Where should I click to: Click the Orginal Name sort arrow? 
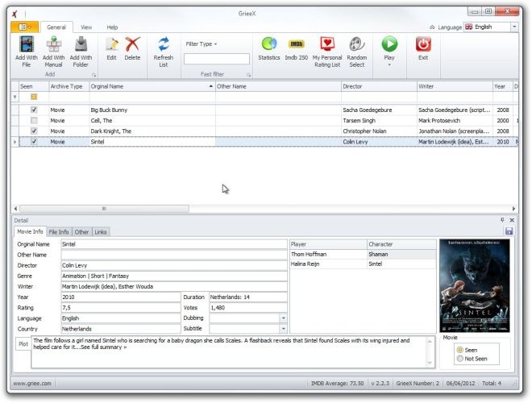point(210,86)
